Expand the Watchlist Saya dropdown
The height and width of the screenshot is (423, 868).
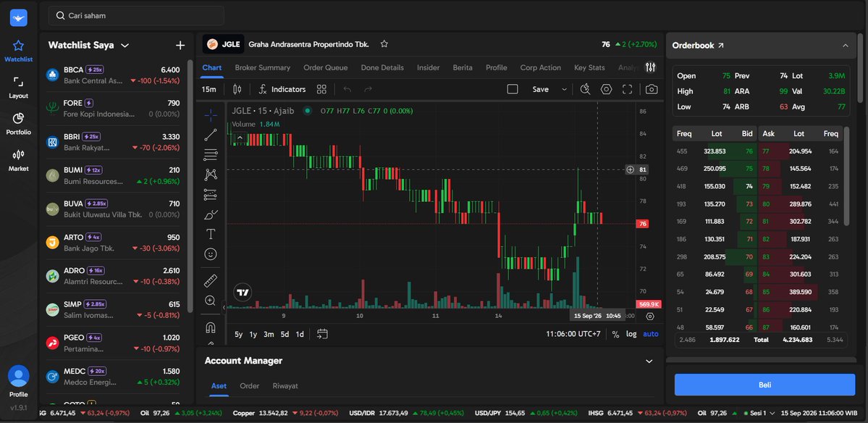(125, 46)
